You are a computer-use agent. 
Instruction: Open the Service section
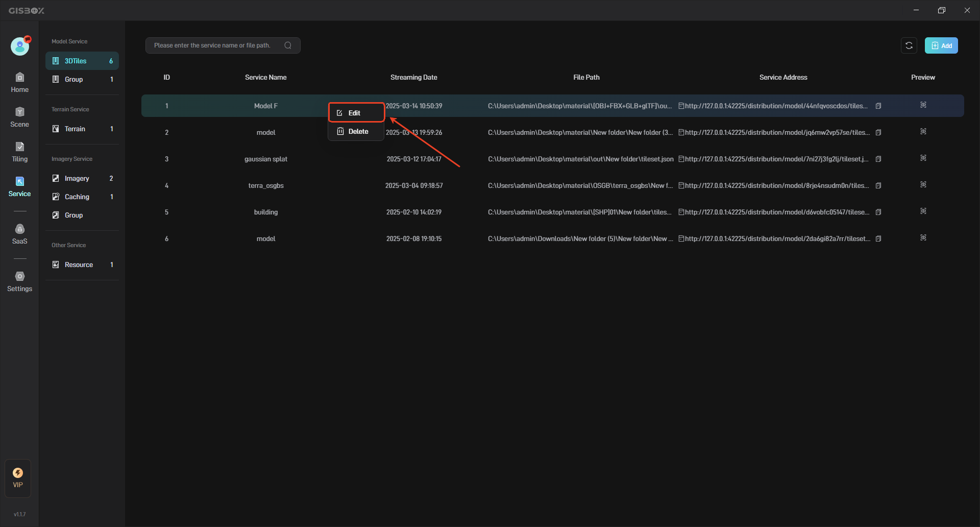(x=19, y=187)
